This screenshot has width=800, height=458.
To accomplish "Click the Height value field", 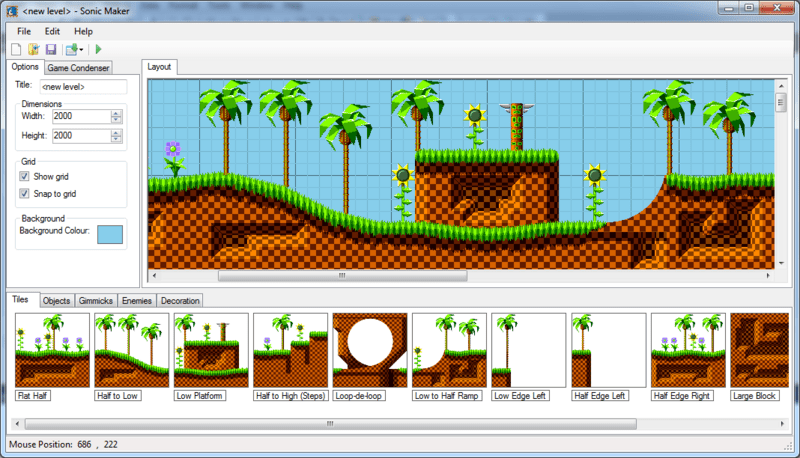I will 82,136.
